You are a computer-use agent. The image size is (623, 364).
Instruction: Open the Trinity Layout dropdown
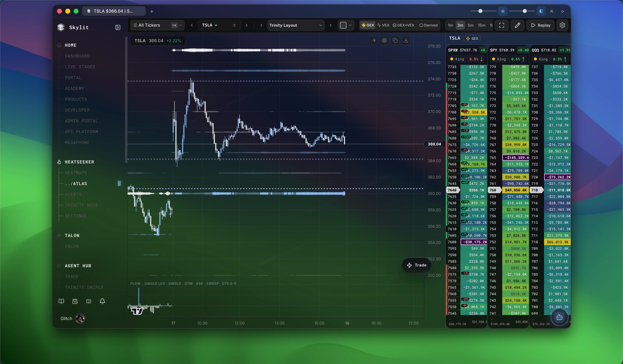click(x=296, y=25)
